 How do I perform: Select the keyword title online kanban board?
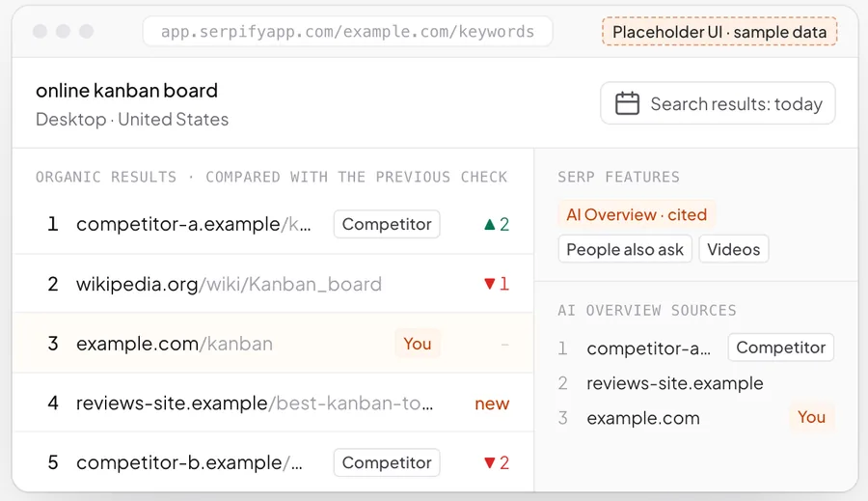point(126,91)
